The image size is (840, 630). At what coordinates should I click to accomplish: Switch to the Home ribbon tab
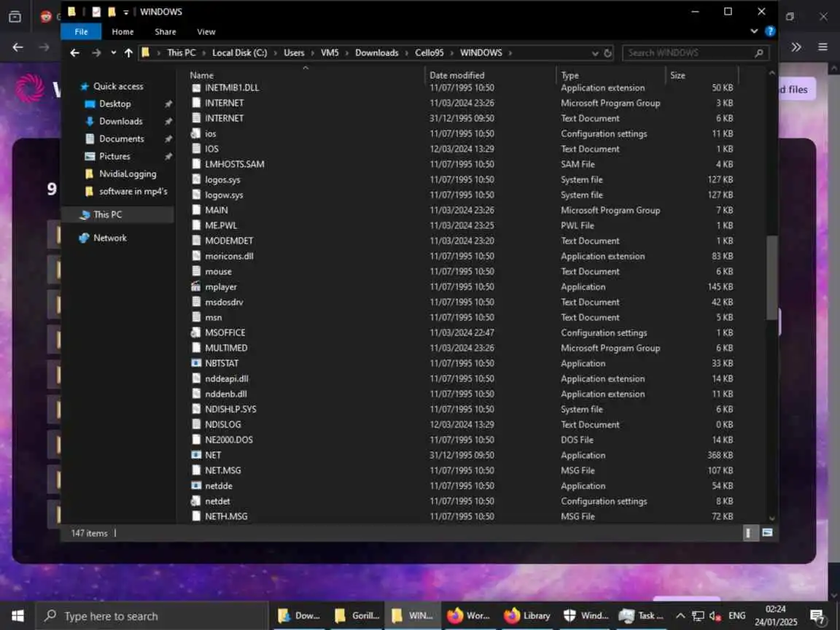[122, 31]
